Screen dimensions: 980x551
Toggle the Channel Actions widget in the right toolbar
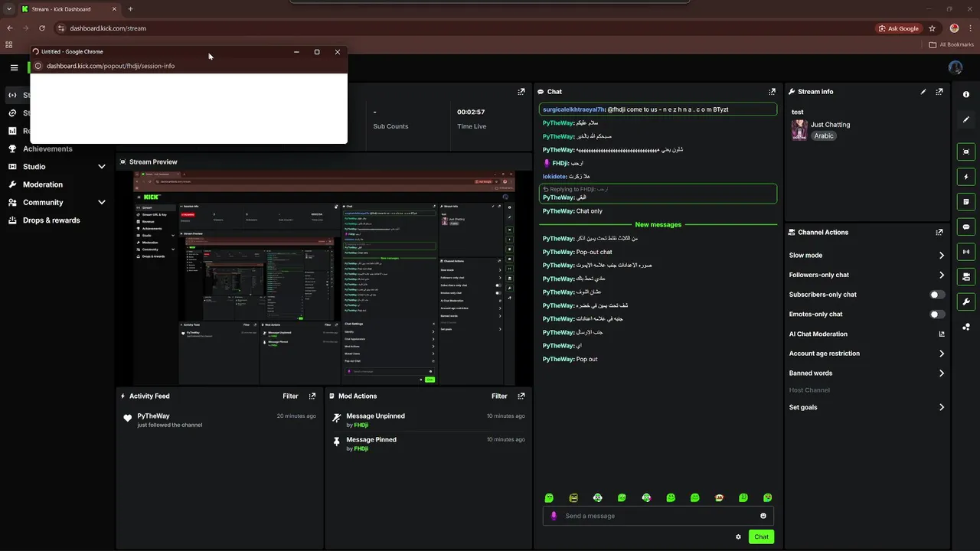coord(966,276)
